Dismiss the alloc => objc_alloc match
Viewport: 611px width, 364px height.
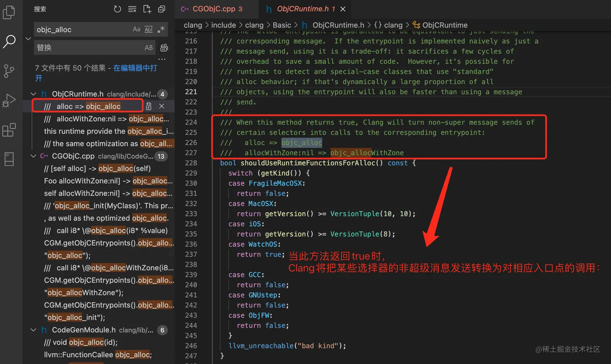(162, 106)
